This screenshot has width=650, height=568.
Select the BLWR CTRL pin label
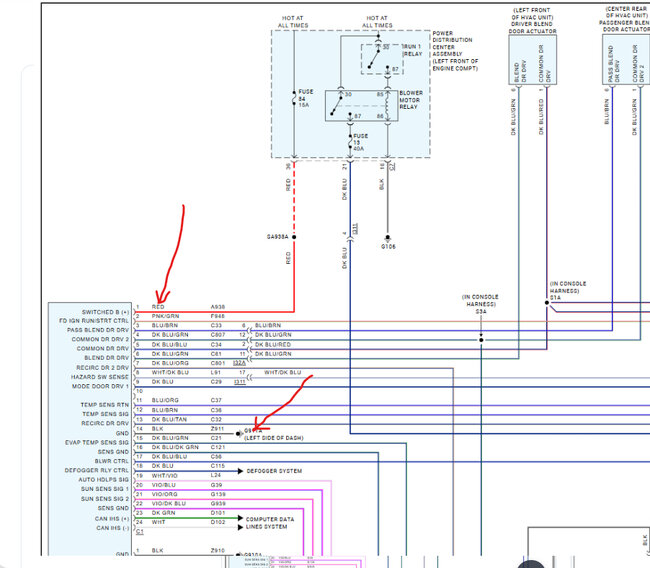coord(112,461)
